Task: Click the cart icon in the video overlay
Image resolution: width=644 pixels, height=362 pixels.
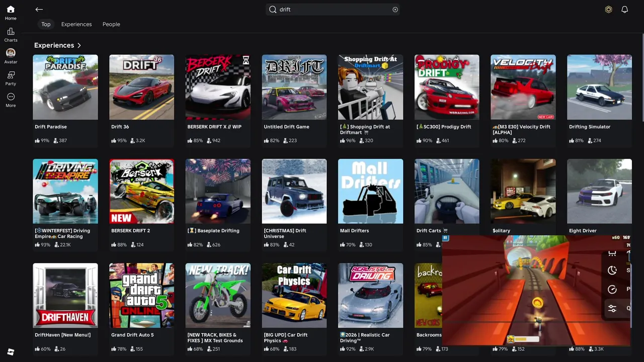Action: tap(612, 253)
